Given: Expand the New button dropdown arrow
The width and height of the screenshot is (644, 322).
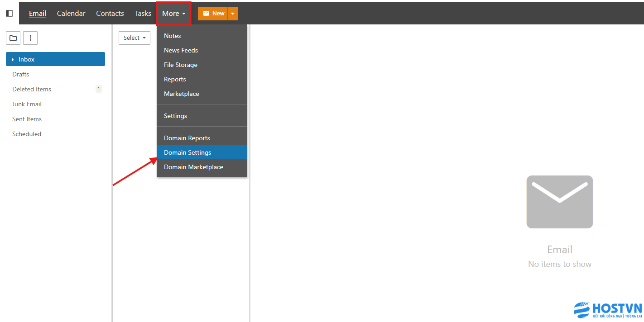Looking at the screenshot, I should point(232,14).
